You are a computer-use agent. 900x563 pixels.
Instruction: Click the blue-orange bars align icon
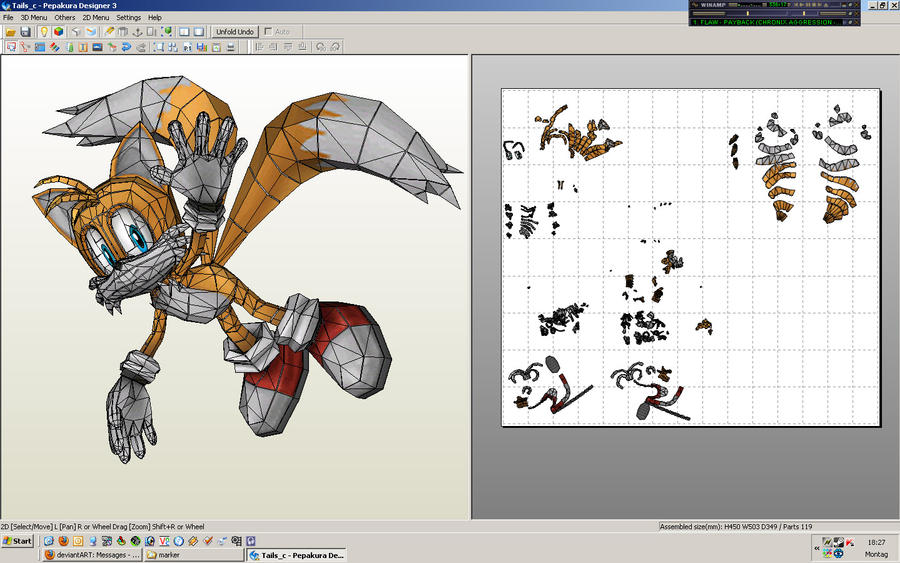(201, 47)
